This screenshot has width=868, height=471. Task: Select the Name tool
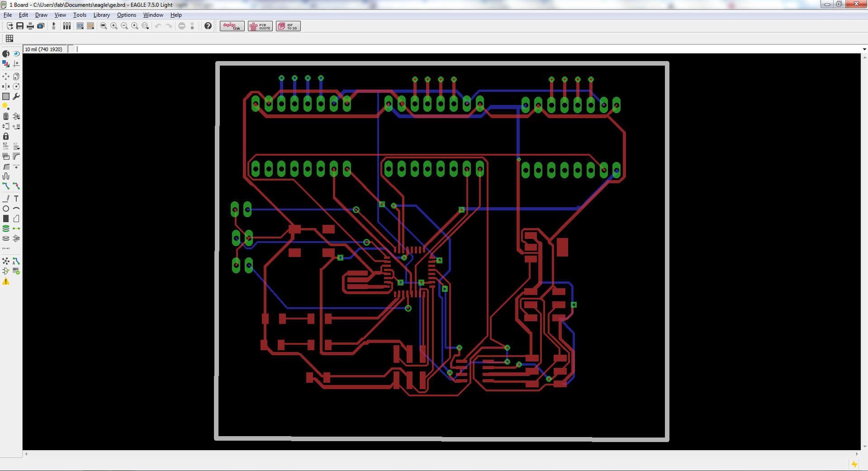(x=6, y=146)
